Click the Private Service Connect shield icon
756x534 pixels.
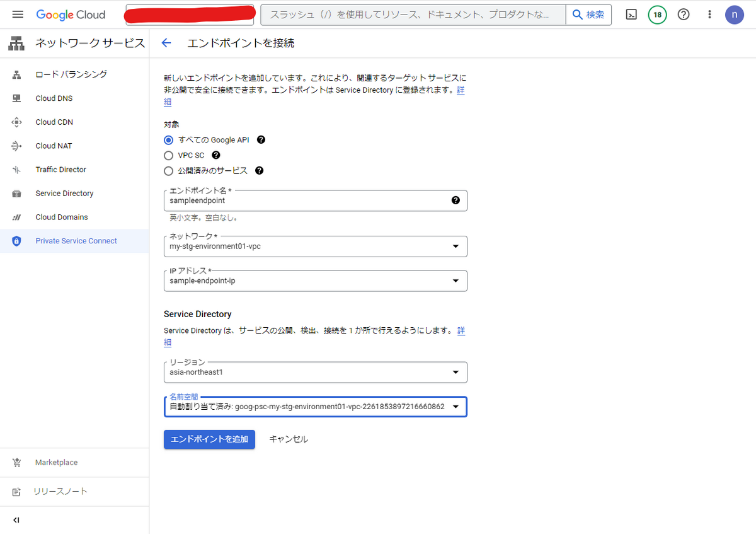click(x=16, y=241)
